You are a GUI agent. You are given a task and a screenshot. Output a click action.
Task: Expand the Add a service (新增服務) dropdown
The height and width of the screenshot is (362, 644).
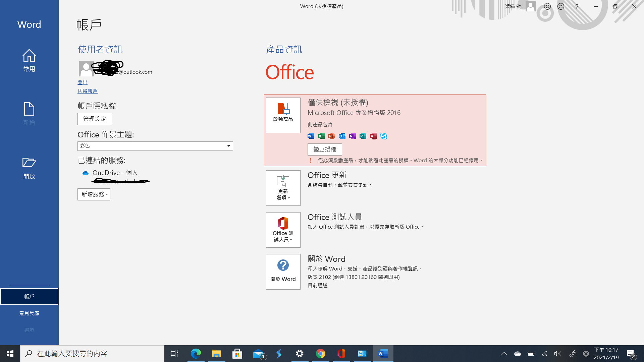coord(94,194)
